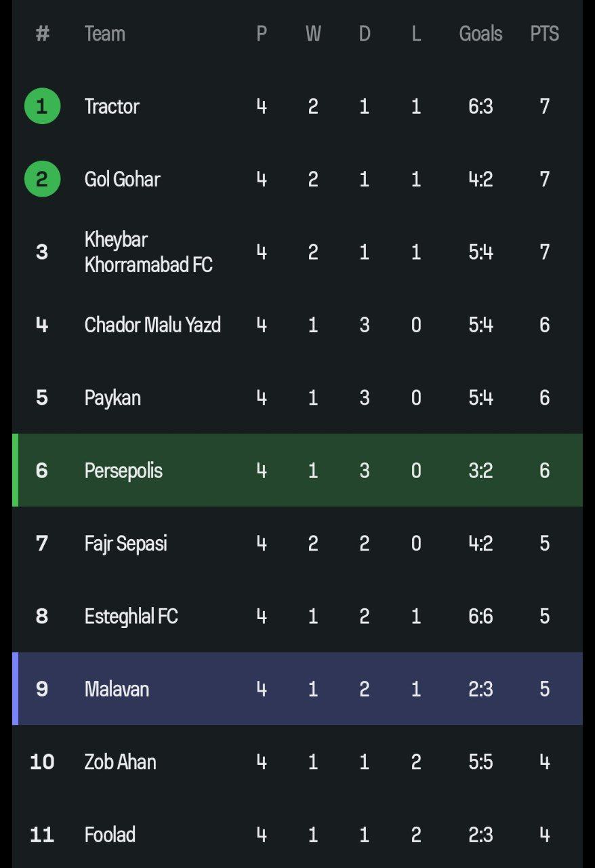Click the D draws column header
This screenshot has width=595, height=868.
click(x=365, y=34)
